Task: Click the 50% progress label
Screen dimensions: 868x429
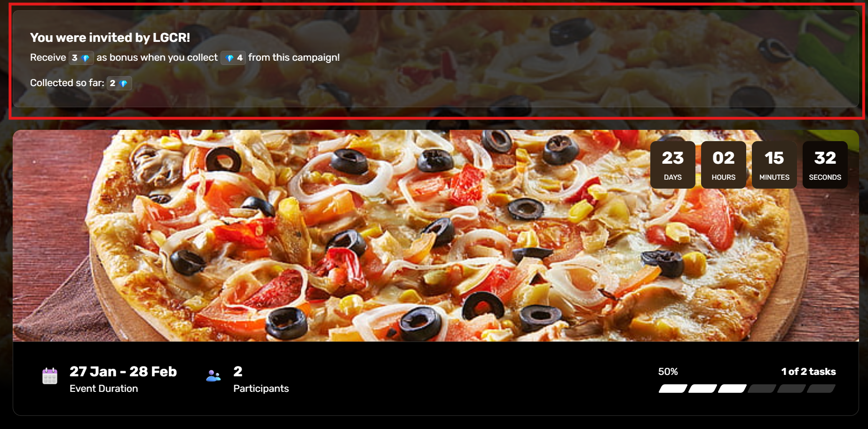Action: point(668,372)
